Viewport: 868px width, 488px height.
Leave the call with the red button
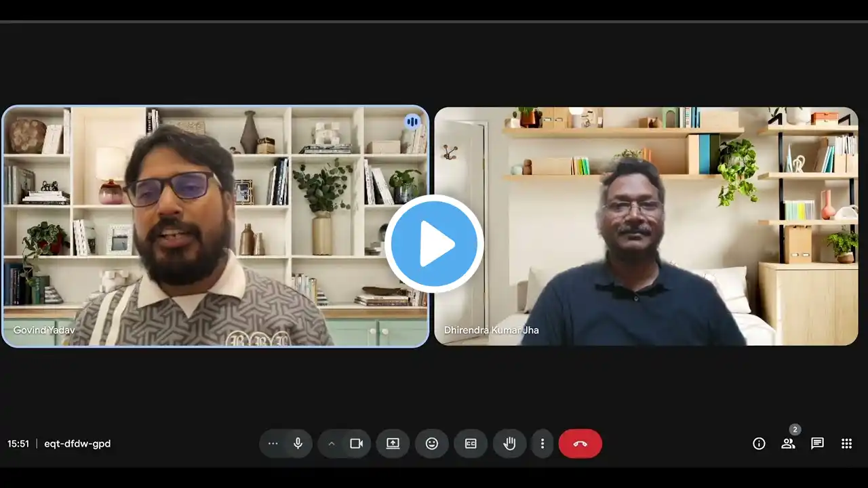click(x=580, y=443)
